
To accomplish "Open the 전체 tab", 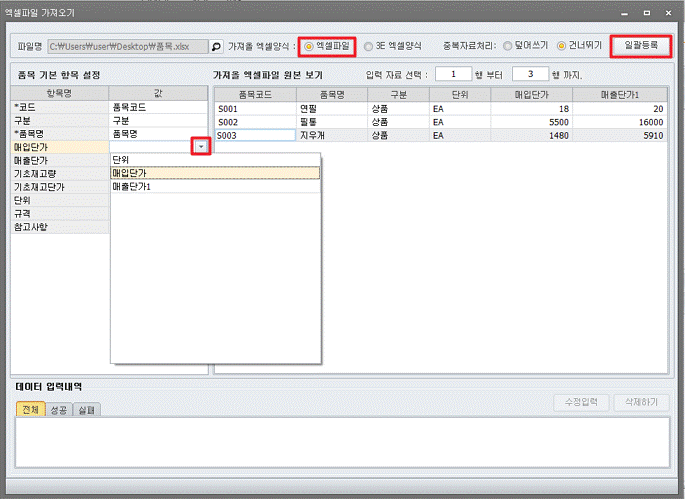I will 30,409.
